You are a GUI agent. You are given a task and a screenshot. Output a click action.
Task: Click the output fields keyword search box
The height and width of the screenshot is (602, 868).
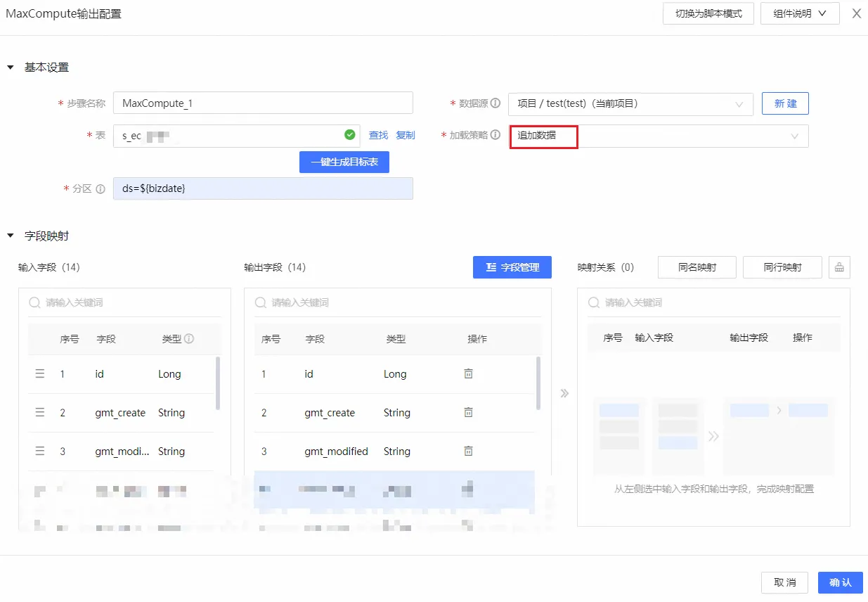(398, 302)
